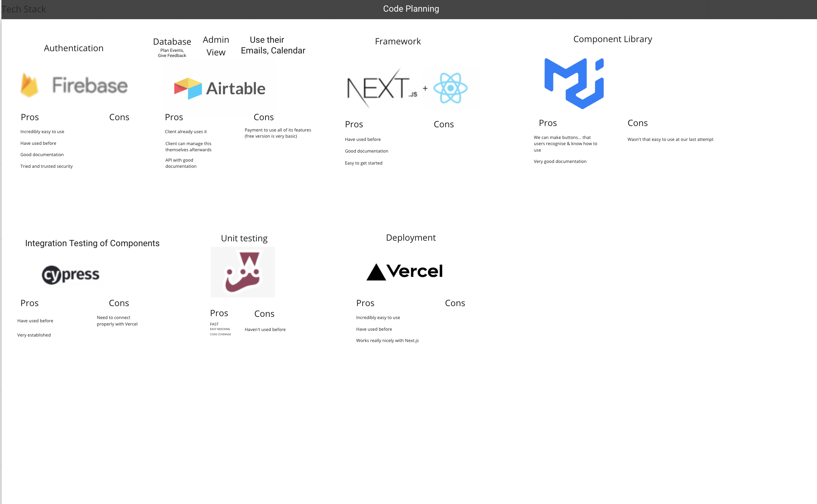Select the Code Planning title
The image size is (817, 504).
(411, 9)
